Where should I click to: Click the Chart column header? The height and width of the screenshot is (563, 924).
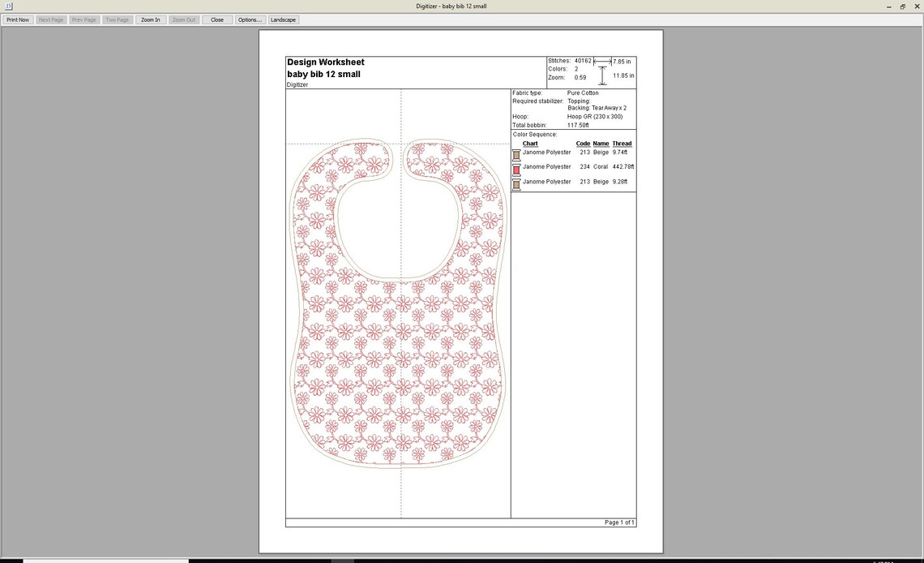529,143
